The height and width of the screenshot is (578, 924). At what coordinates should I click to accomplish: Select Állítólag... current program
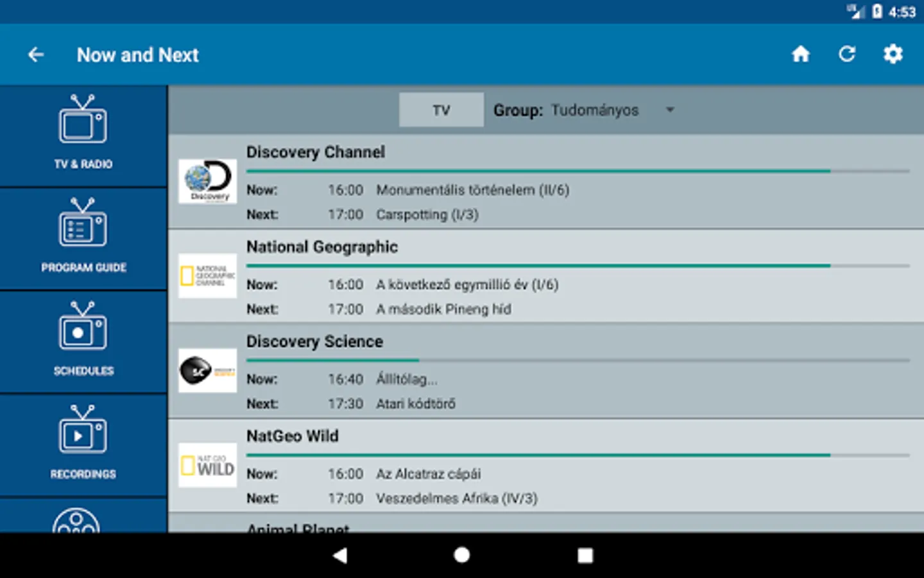tap(407, 380)
